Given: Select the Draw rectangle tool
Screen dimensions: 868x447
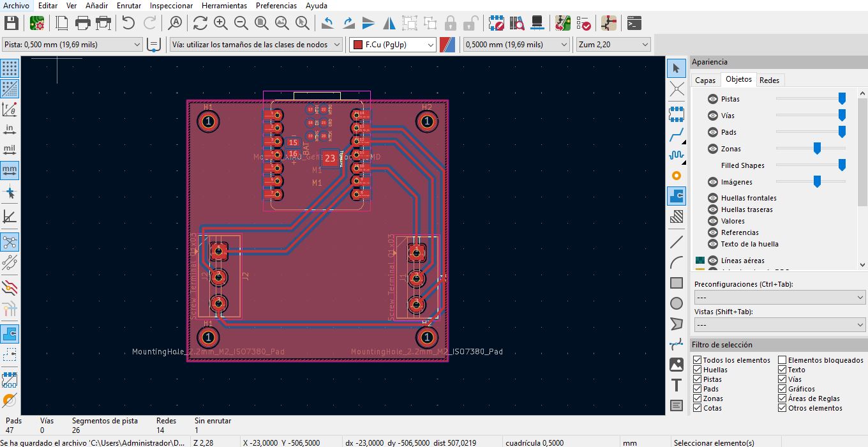Looking at the screenshot, I should [677, 283].
